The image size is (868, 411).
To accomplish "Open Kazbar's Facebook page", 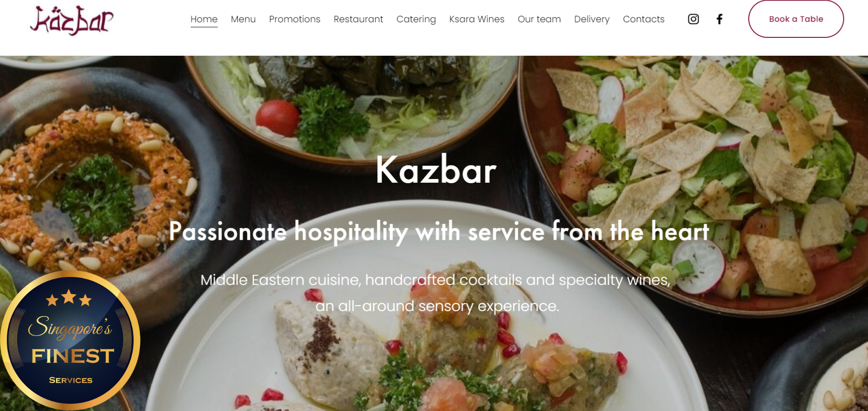I will (720, 19).
